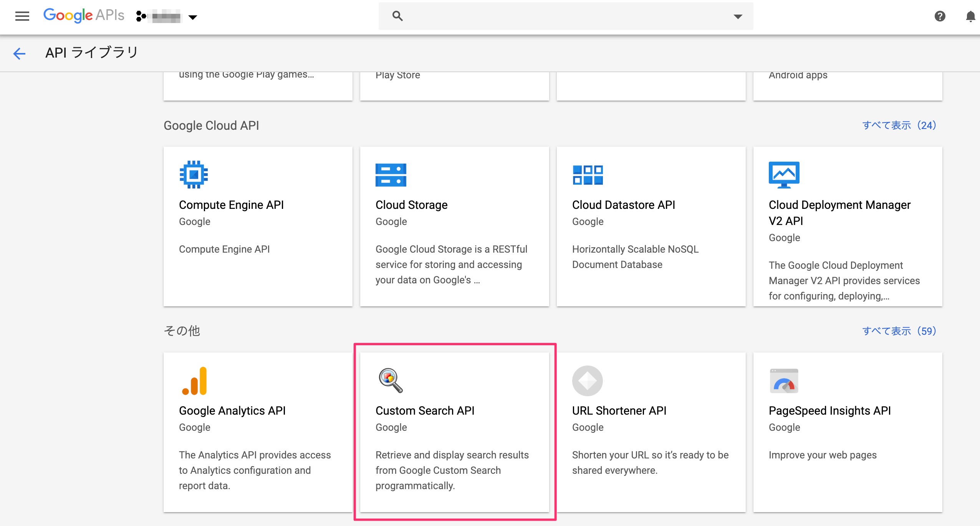The image size is (980, 526).
Task: Click inside the search input field
Action: click(x=538, y=16)
